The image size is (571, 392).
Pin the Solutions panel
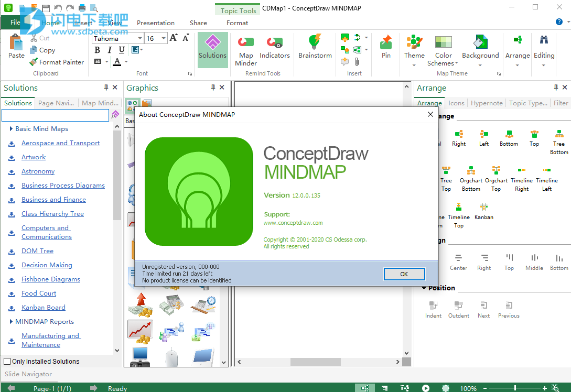[x=106, y=88]
